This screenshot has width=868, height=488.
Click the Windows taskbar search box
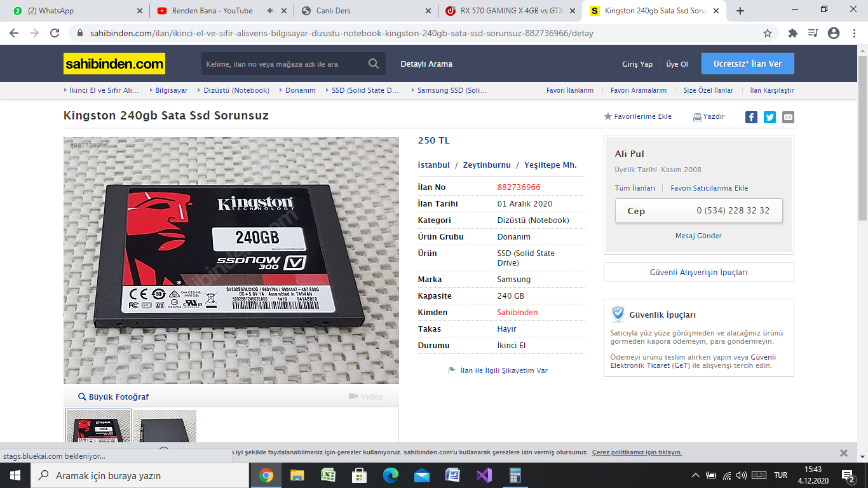[x=139, y=475]
